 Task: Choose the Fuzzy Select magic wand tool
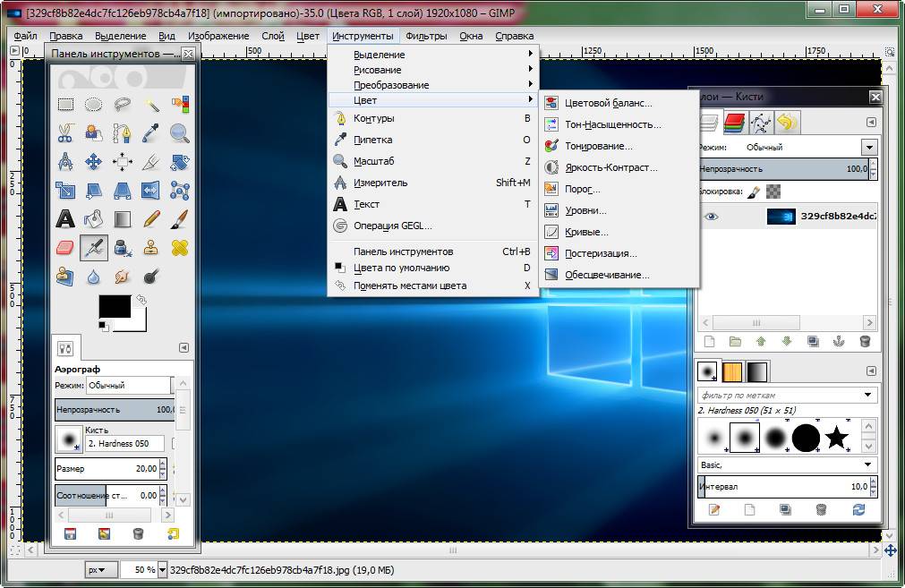[151, 105]
